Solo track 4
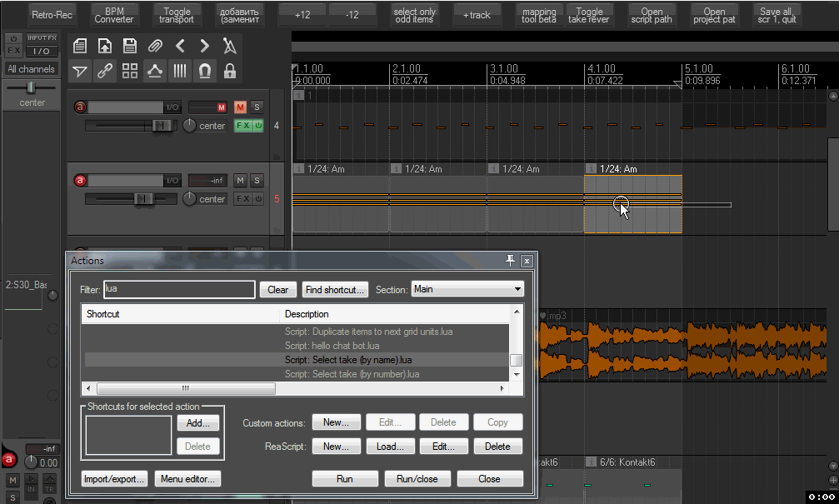This screenshot has height=504, width=839. (x=257, y=107)
